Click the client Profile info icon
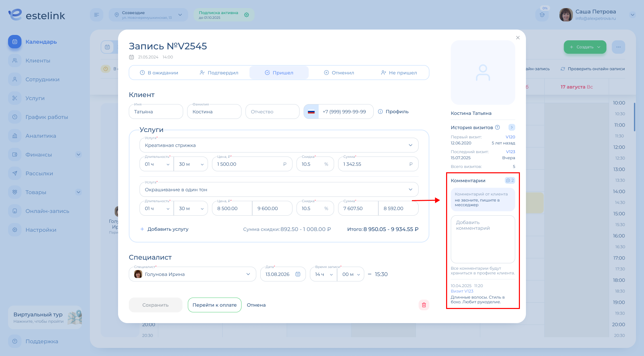This screenshot has height=356, width=644. pyautogui.click(x=380, y=112)
